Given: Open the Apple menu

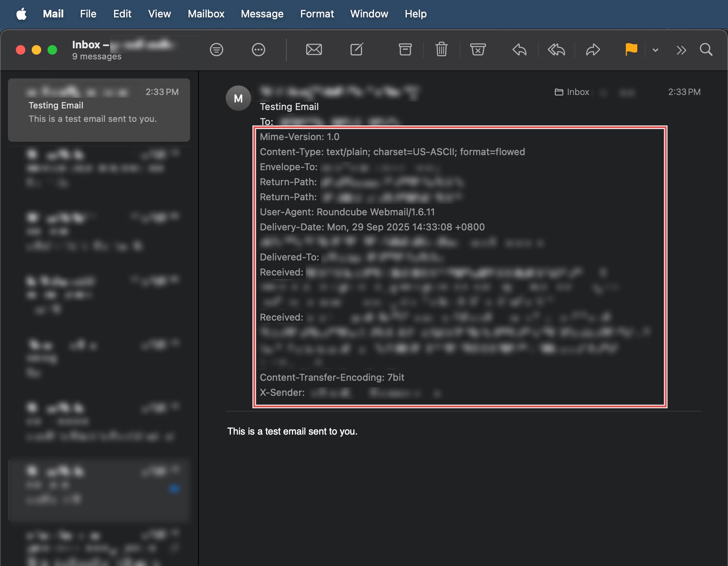Looking at the screenshot, I should point(21,14).
